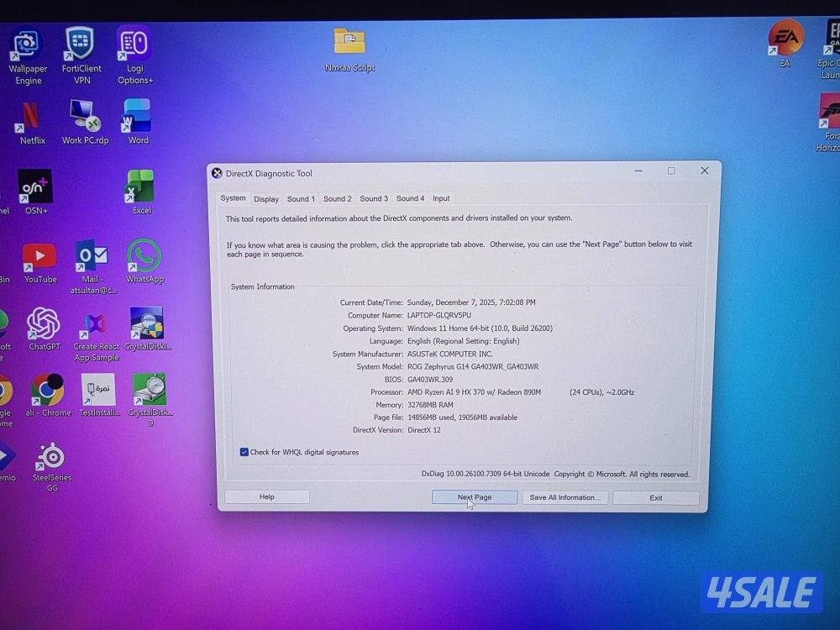Click Save All Information button
This screenshot has width=840, height=630.
pyautogui.click(x=564, y=497)
